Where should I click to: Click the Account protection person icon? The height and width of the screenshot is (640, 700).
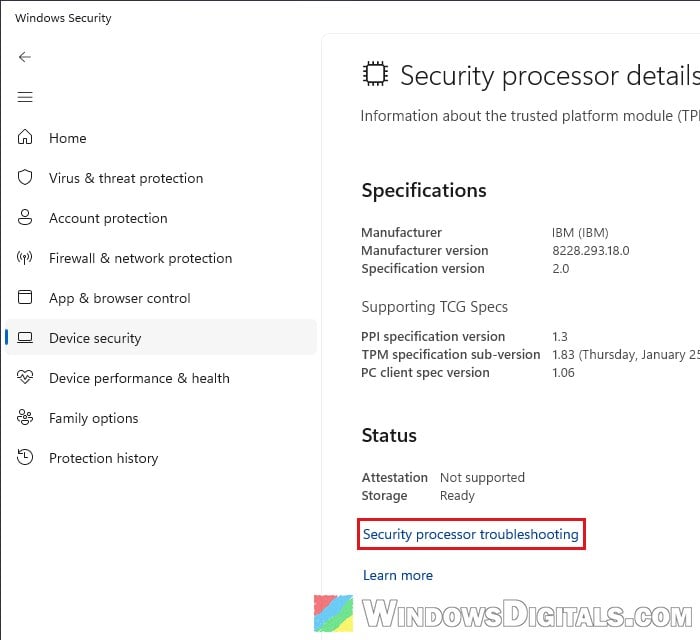click(25, 217)
